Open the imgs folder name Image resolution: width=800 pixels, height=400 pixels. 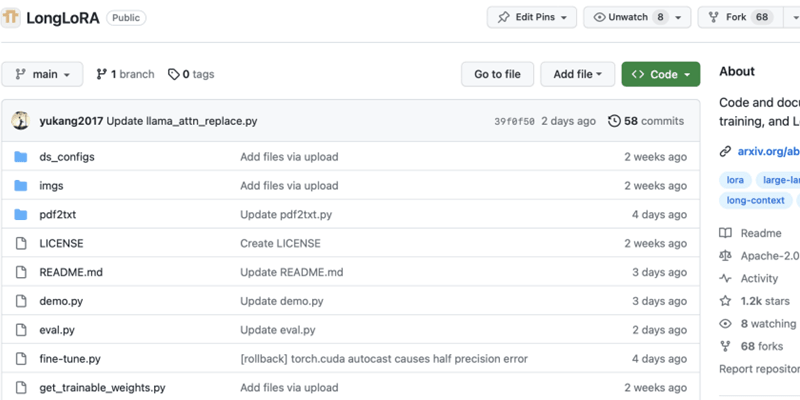(x=51, y=186)
